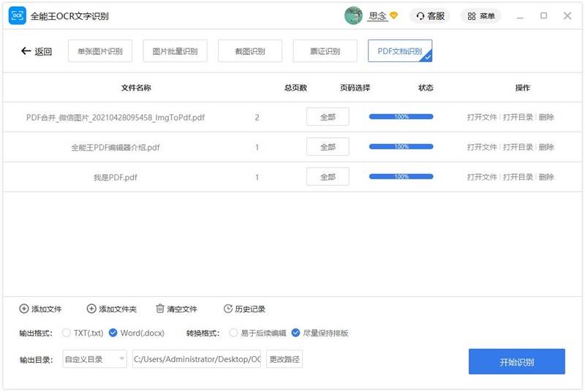Switch to 票证识别 tab

coord(325,51)
